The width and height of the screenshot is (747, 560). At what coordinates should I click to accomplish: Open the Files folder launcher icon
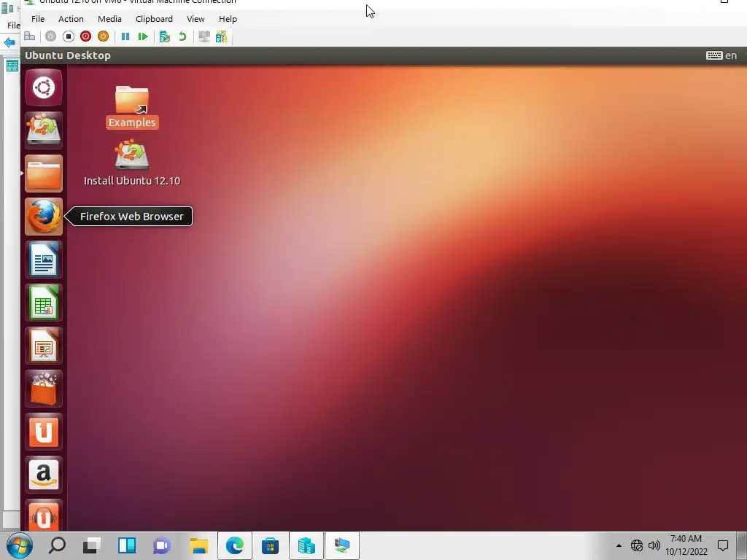click(44, 174)
